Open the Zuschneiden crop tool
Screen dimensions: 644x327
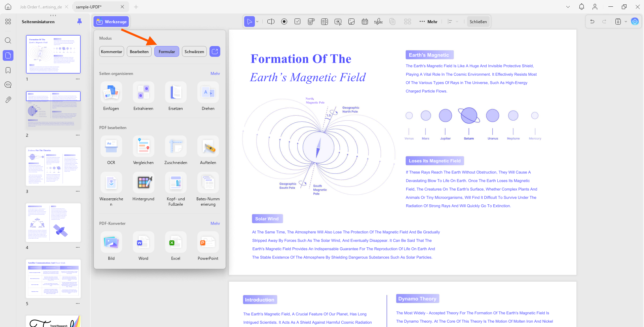176,151
